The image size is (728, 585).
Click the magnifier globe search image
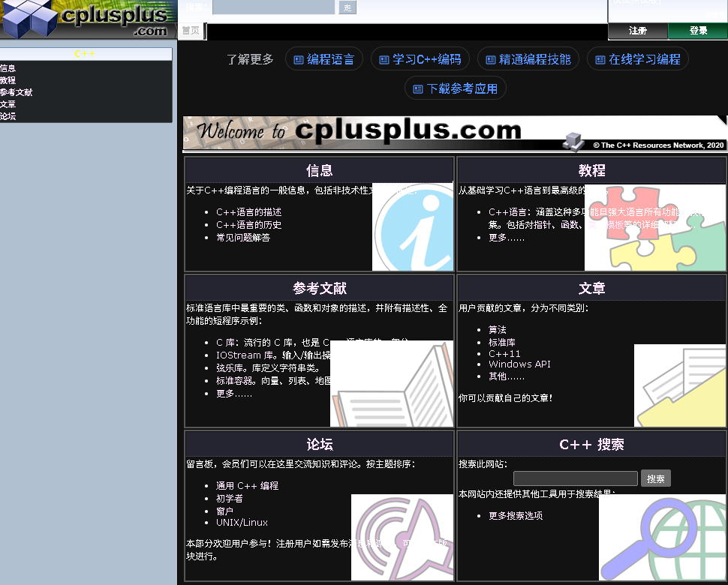tap(662, 537)
